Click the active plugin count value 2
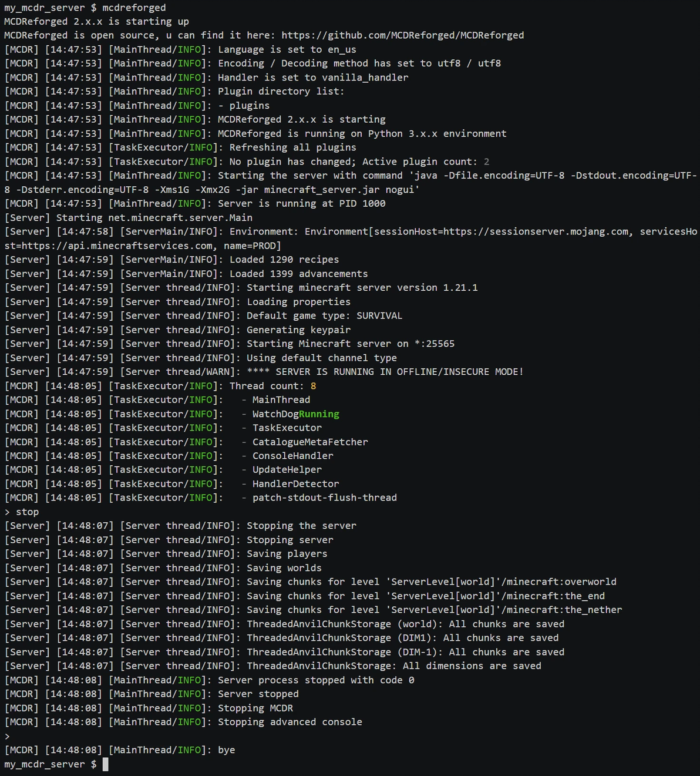This screenshot has width=700, height=776. point(486,162)
